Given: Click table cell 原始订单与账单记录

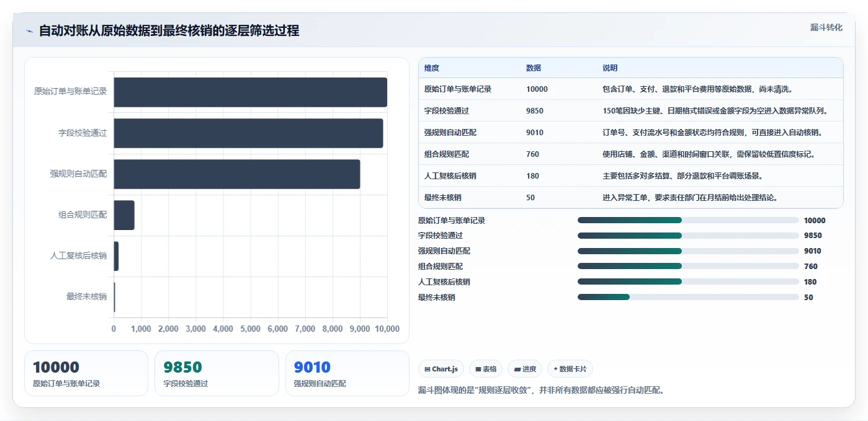Looking at the screenshot, I should (458, 89).
